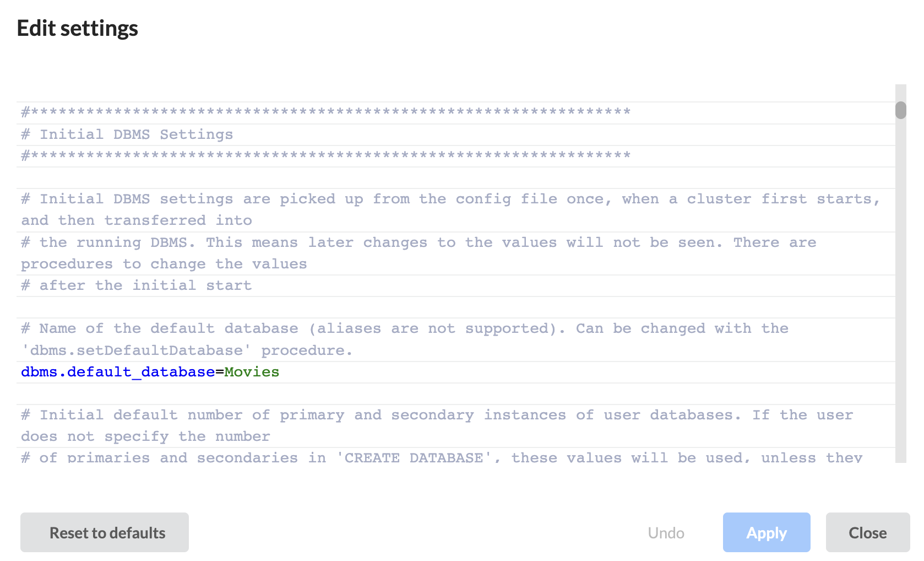Click the second asterisk divider line
The width and height of the screenshot is (924, 561).
[326, 156]
